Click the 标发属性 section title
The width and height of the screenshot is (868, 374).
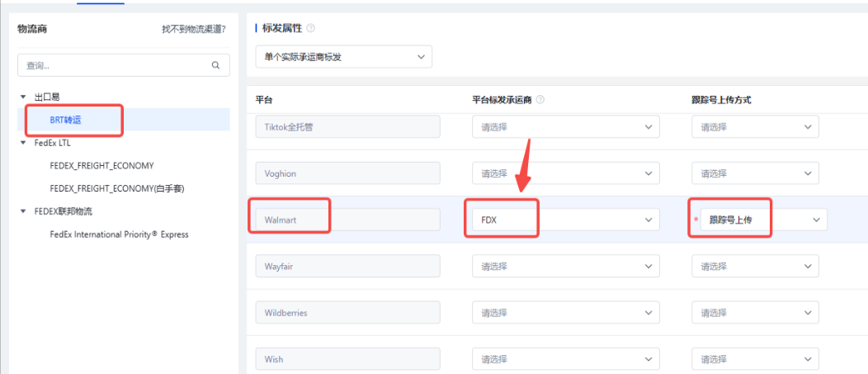click(x=281, y=28)
